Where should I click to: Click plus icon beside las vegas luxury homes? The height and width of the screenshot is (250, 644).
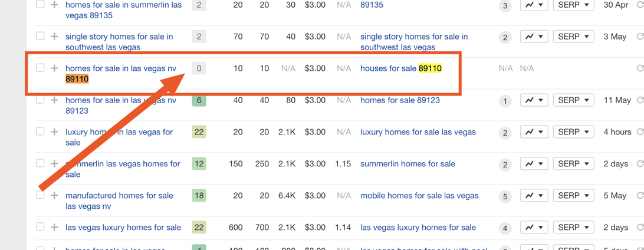pyautogui.click(x=54, y=227)
